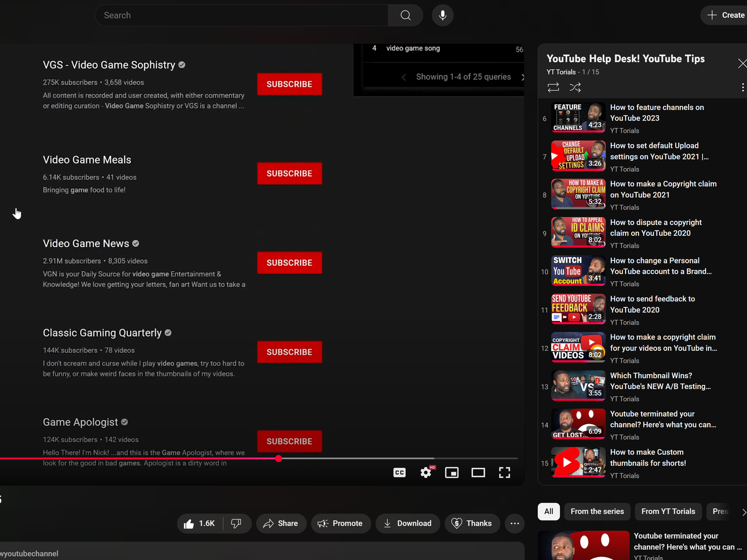Enter fullscreen mode in player
This screenshot has width=747, height=560.
504,473
